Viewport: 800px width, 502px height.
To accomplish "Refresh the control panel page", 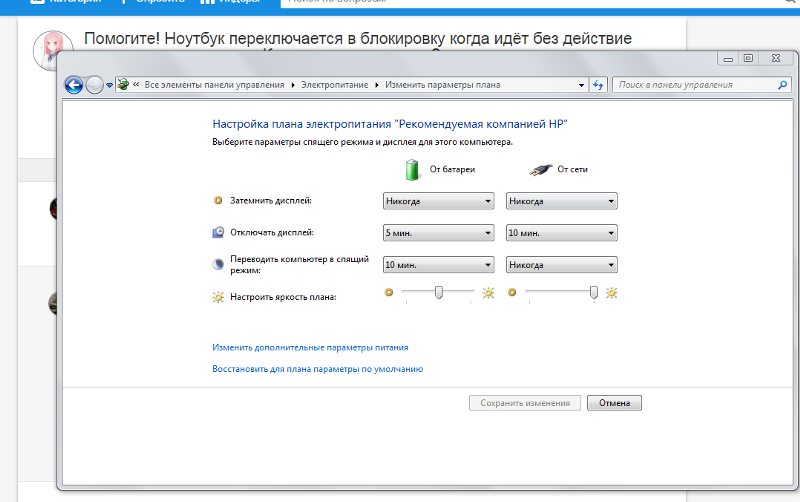I will pos(598,85).
